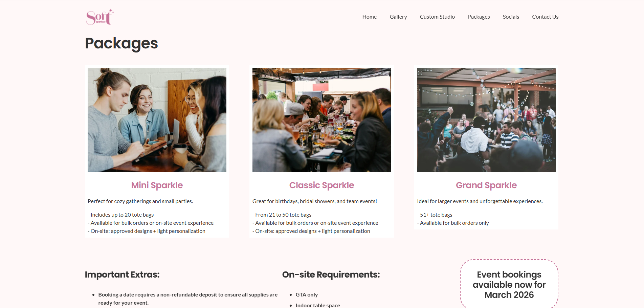The width and height of the screenshot is (644, 308).
Task: Click the Packages page title
Action: [121, 44]
